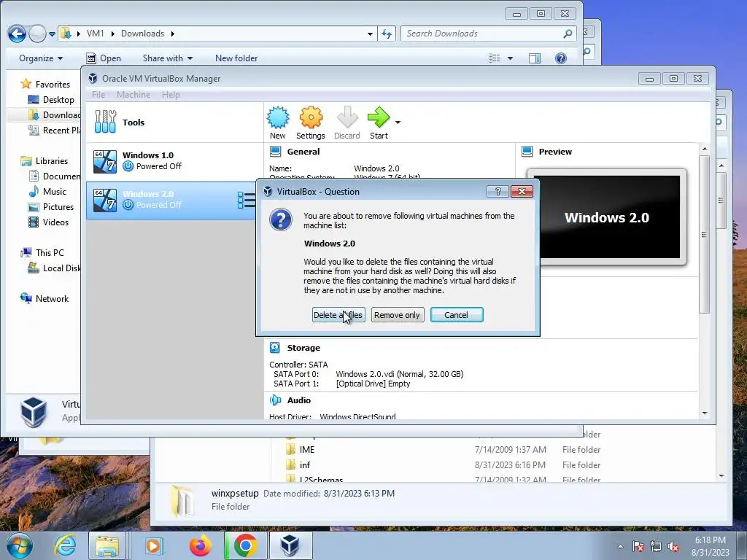The width and height of the screenshot is (747, 560).
Task: Select the inf folder in back window
Action: pos(298,464)
